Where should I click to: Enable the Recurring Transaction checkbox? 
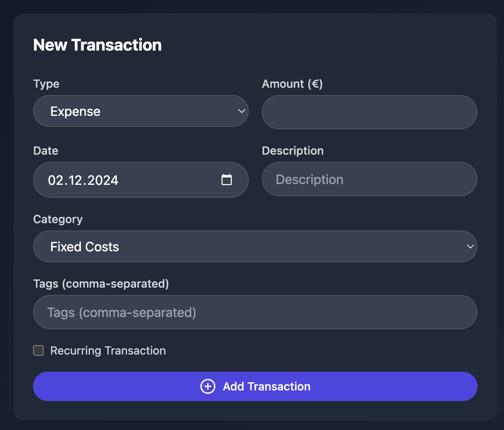tap(38, 350)
